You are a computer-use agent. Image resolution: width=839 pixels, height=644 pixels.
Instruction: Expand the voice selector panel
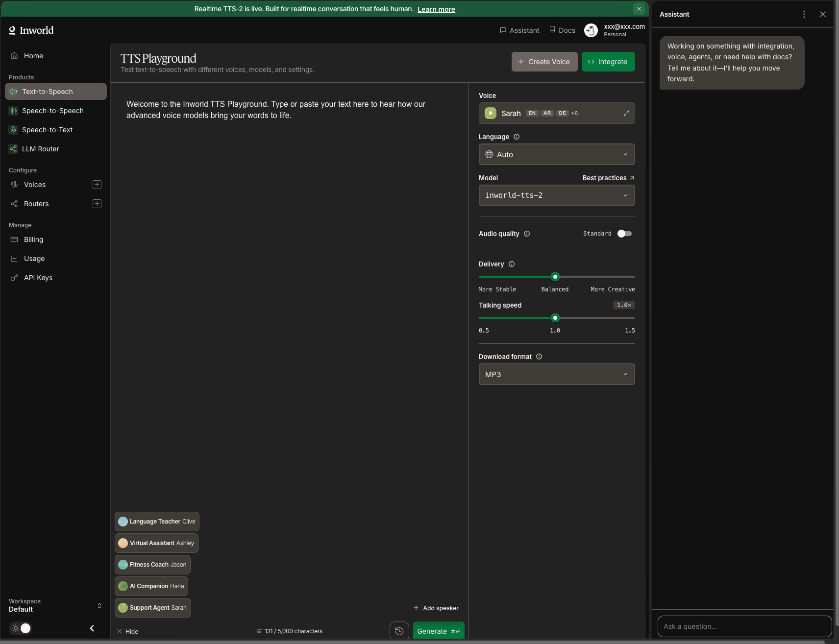pos(626,113)
